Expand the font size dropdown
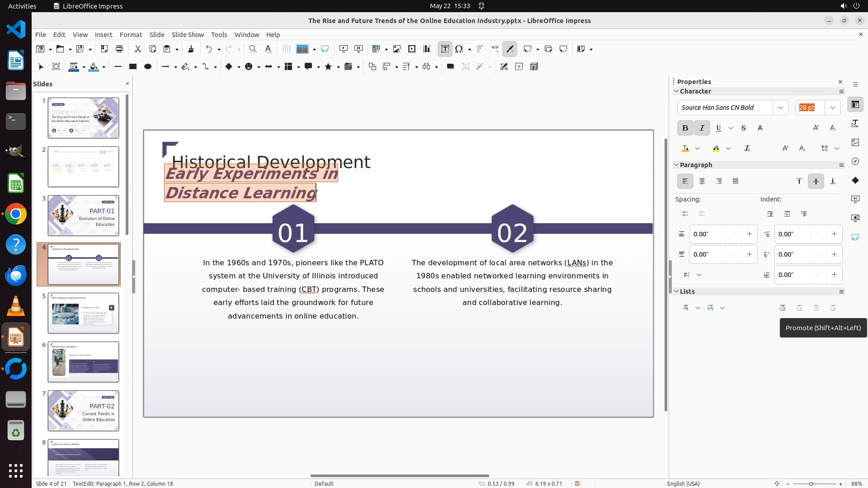868x488 pixels. [832, 108]
